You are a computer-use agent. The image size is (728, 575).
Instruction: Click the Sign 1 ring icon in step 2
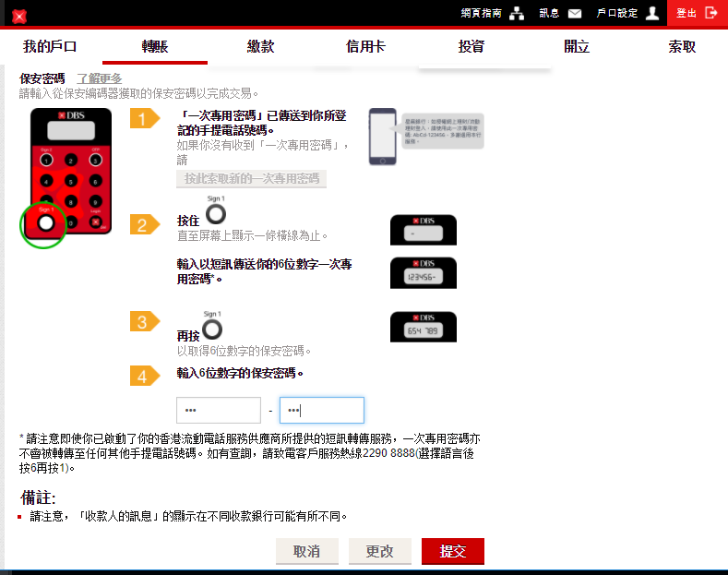tap(214, 214)
